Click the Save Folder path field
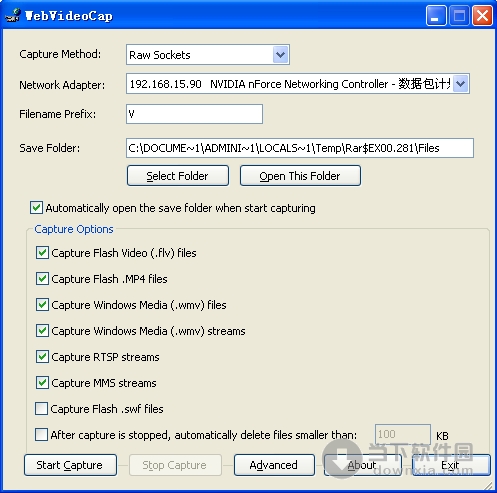 click(300, 148)
